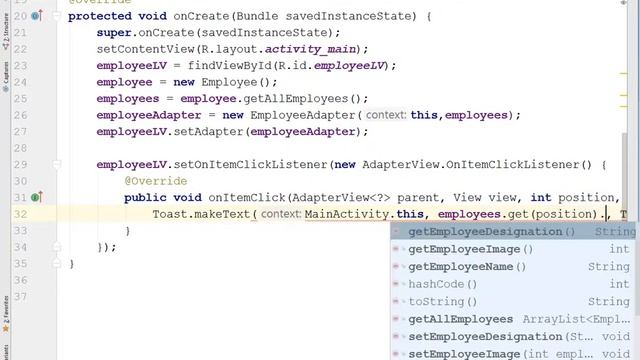Image resolution: width=640 pixels, height=360 pixels.
Task: Click the method icon beside hashCode
Action: [x=396, y=284]
